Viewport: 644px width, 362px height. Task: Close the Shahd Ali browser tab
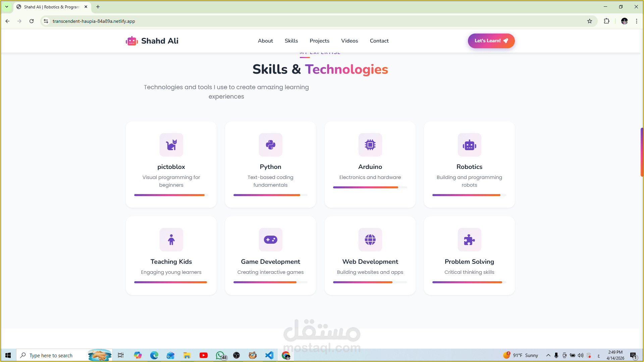coord(86,7)
